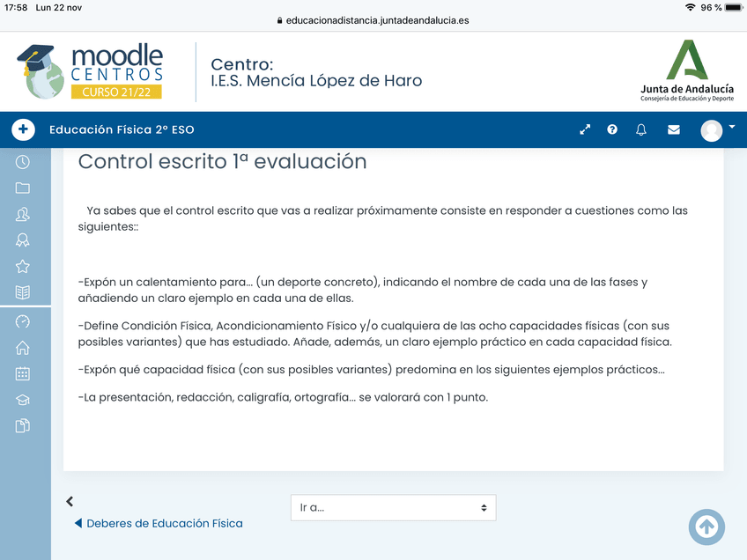Viewport: 747px width, 560px height.
Task: Click the help question mark icon
Action: click(611, 129)
